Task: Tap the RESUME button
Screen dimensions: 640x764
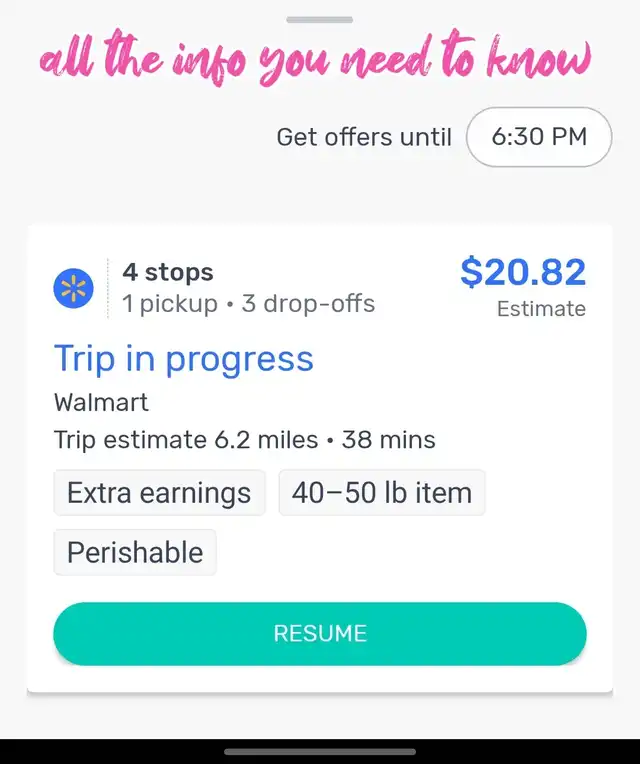Action: [320, 633]
